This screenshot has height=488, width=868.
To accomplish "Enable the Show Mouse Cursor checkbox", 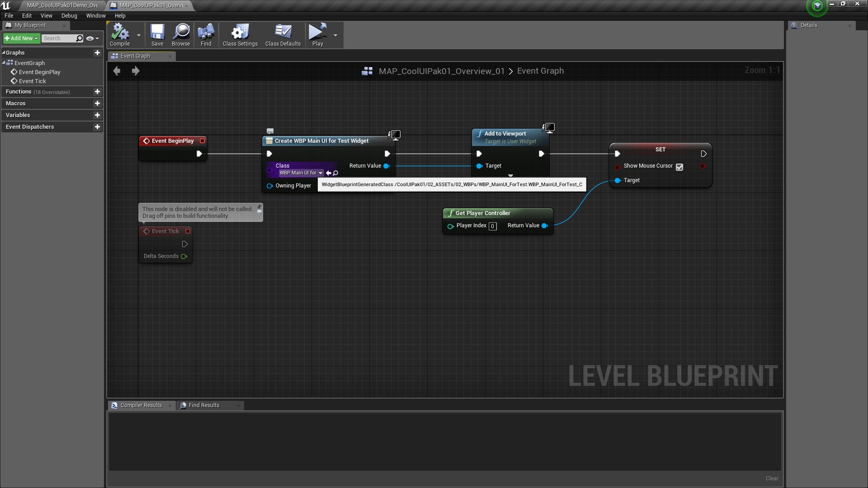I will (x=680, y=167).
